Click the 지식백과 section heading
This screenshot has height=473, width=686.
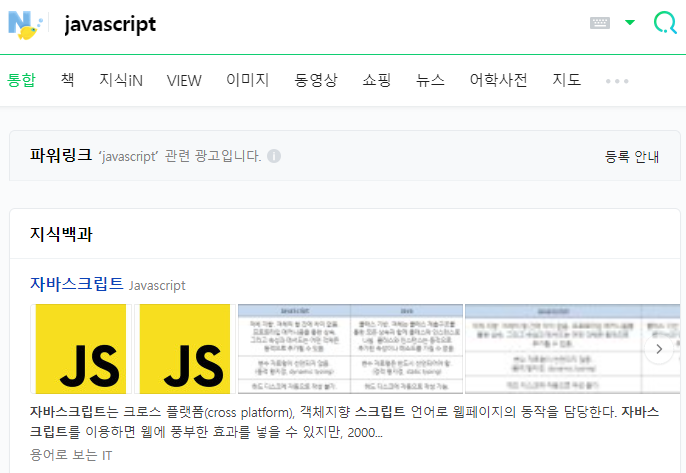click(61, 234)
